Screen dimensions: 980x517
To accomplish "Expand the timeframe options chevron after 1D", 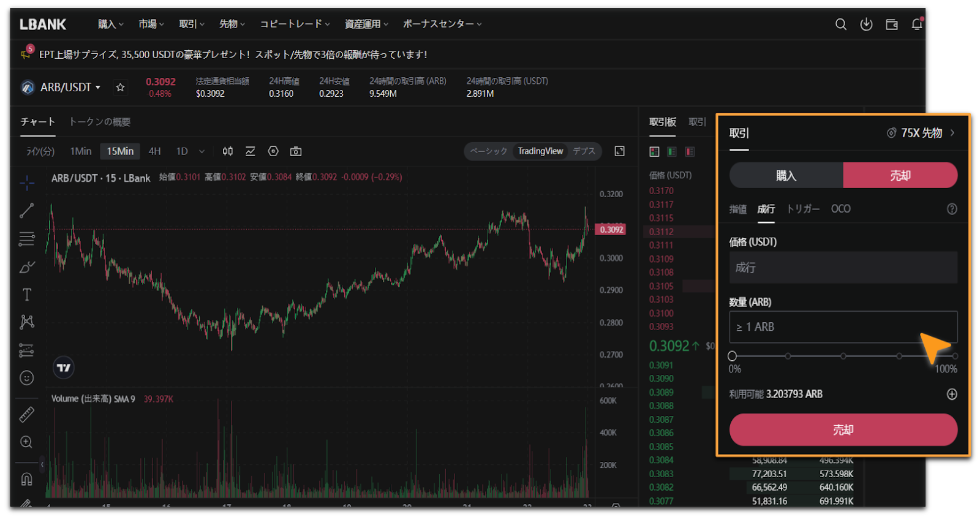I will pos(202,151).
